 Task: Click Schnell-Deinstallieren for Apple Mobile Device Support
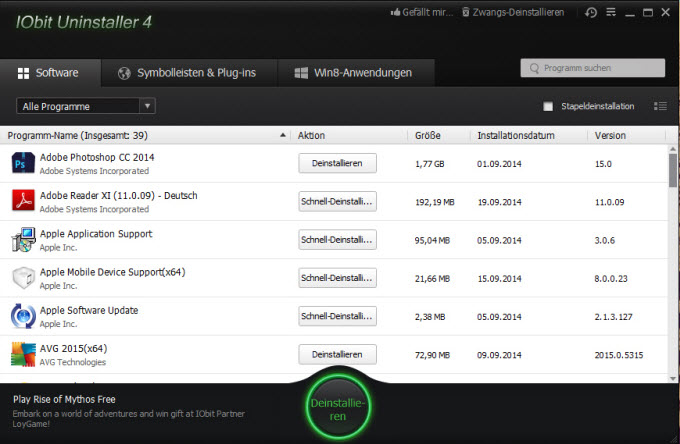(337, 278)
